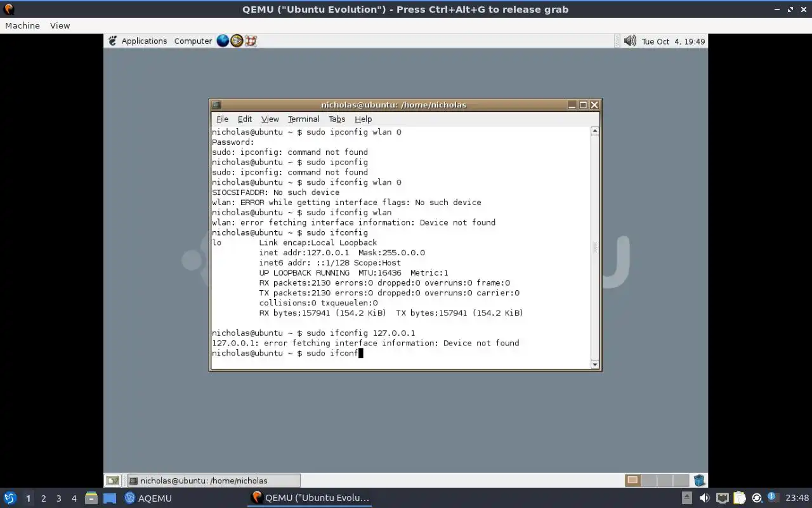Click the terminal scrollbar up arrow
The image size is (812, 508).
pos(594,131)
